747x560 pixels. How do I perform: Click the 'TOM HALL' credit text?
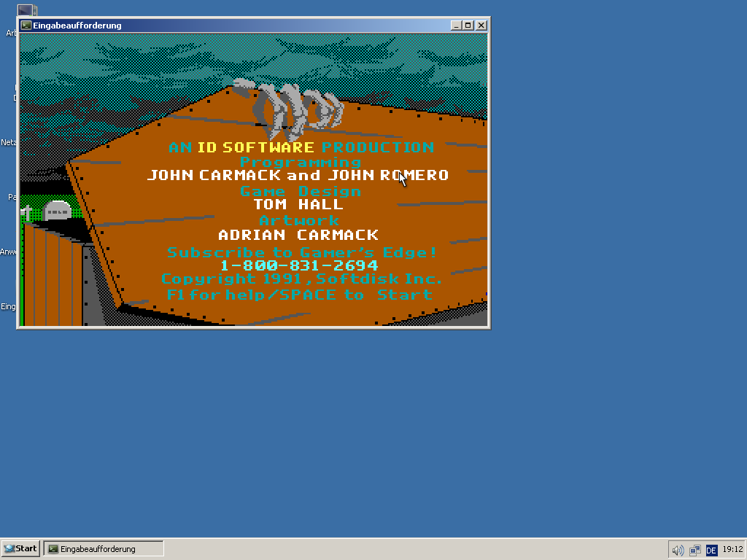(298, 204)
